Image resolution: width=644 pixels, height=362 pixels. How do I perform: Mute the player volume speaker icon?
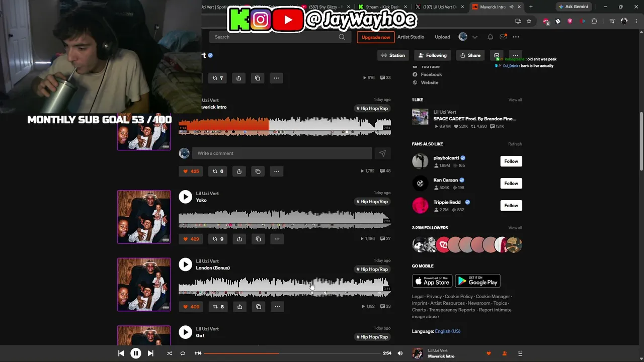pos(400,353)
